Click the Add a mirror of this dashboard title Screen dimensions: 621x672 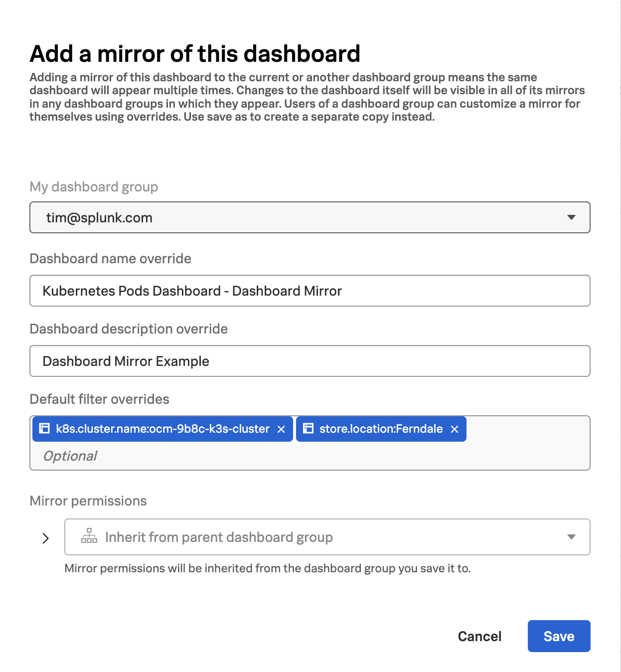[x=195, y=53]
